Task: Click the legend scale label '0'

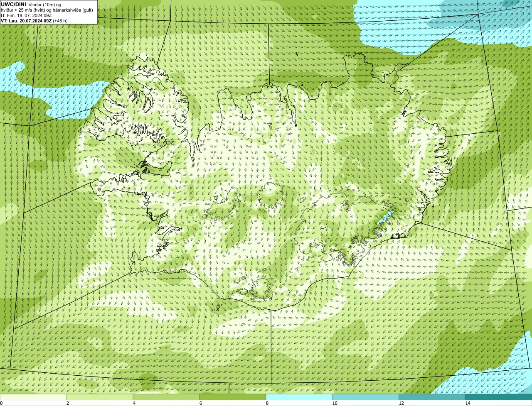Action: pos(1,403)
